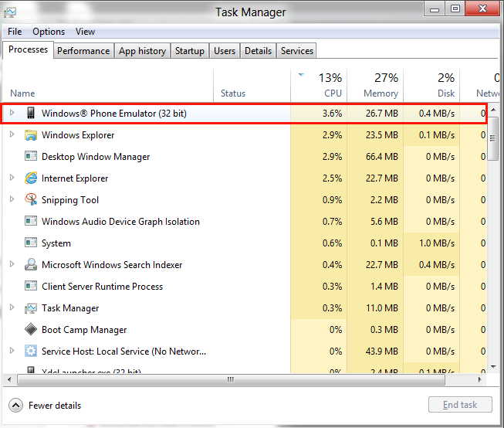Screen dimensions: 504x428
Task: Click the Service Host gear icon
Action: [x=31, y=351]
